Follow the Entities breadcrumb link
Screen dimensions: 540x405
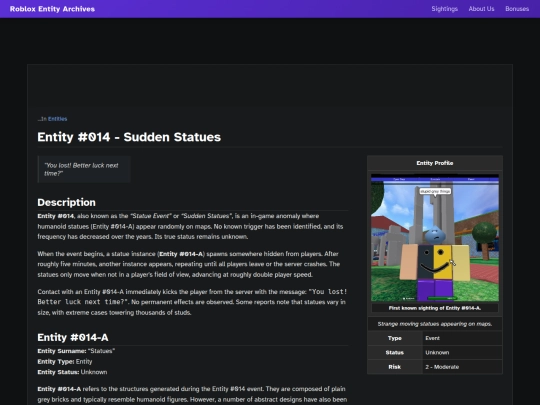58,119
